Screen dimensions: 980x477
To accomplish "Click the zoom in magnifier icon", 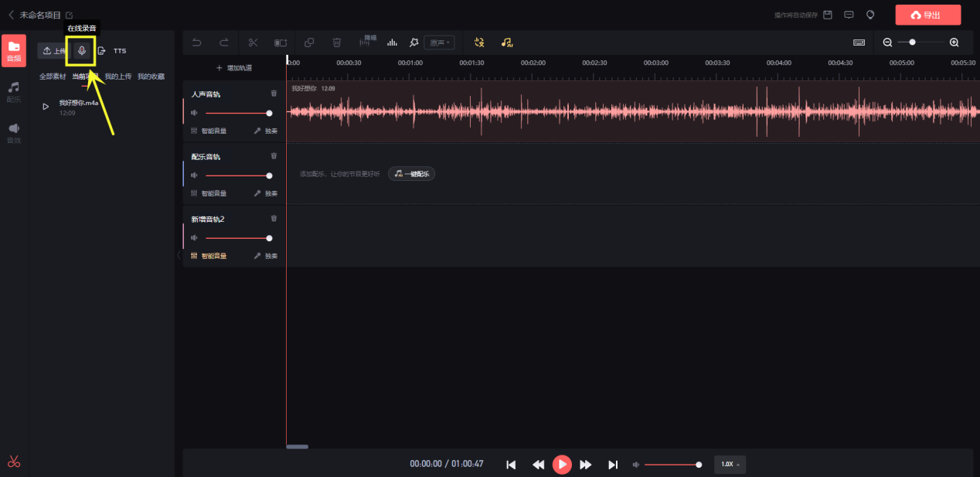I will tap(954, 43).
